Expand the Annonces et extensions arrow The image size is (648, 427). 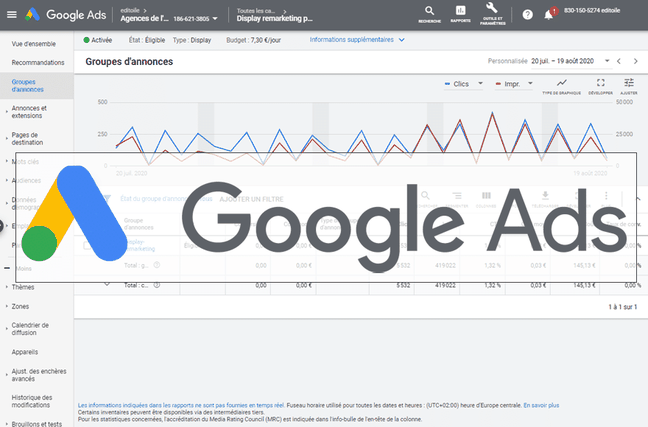pyautogui.click(x=7, y=112)
